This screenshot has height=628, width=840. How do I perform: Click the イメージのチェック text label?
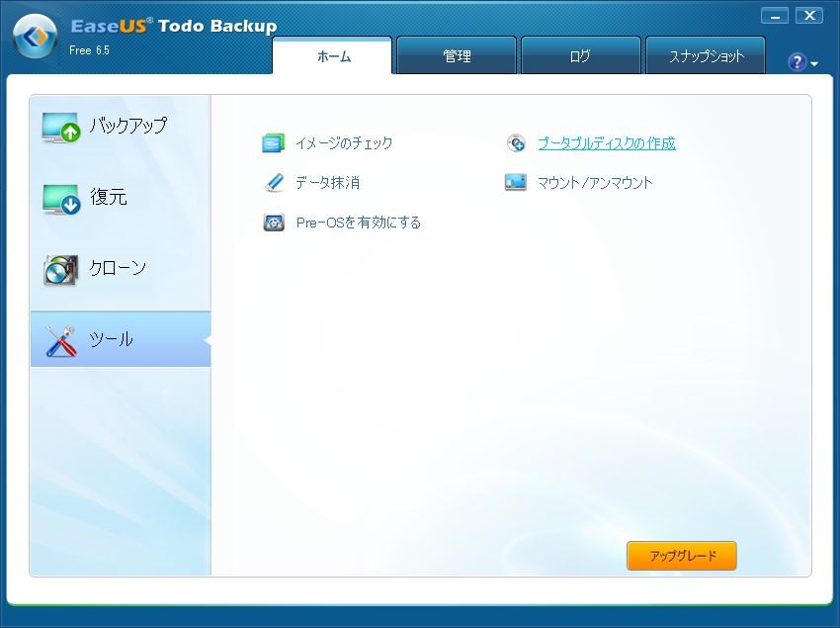344,143
